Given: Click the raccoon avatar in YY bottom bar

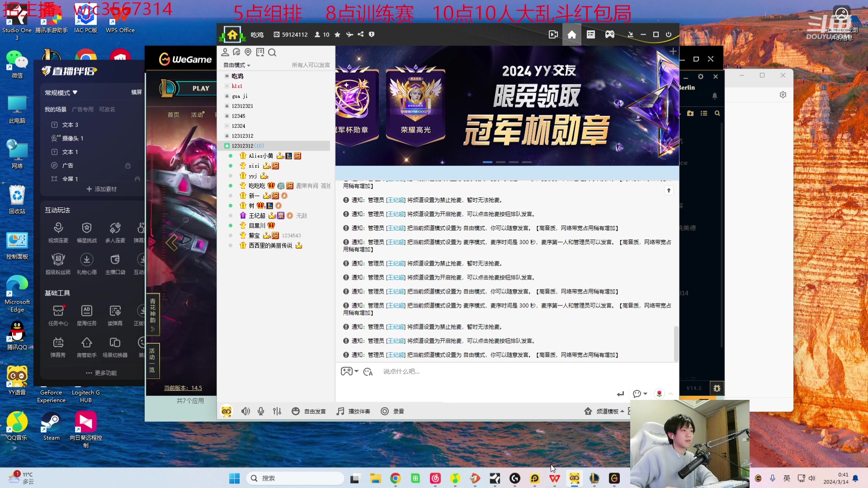Looking at the screenshot, I should [226, 411].
